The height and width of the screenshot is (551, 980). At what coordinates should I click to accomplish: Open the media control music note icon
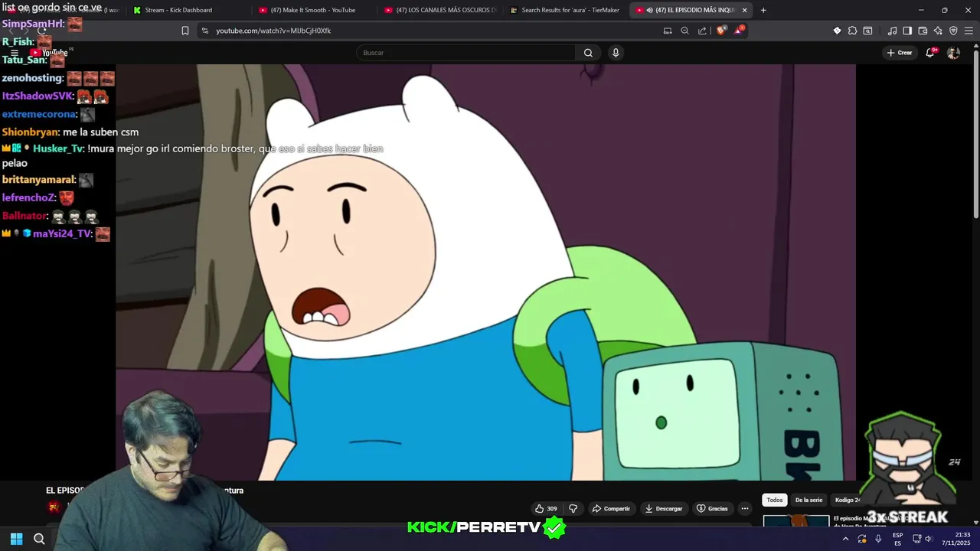892,31
